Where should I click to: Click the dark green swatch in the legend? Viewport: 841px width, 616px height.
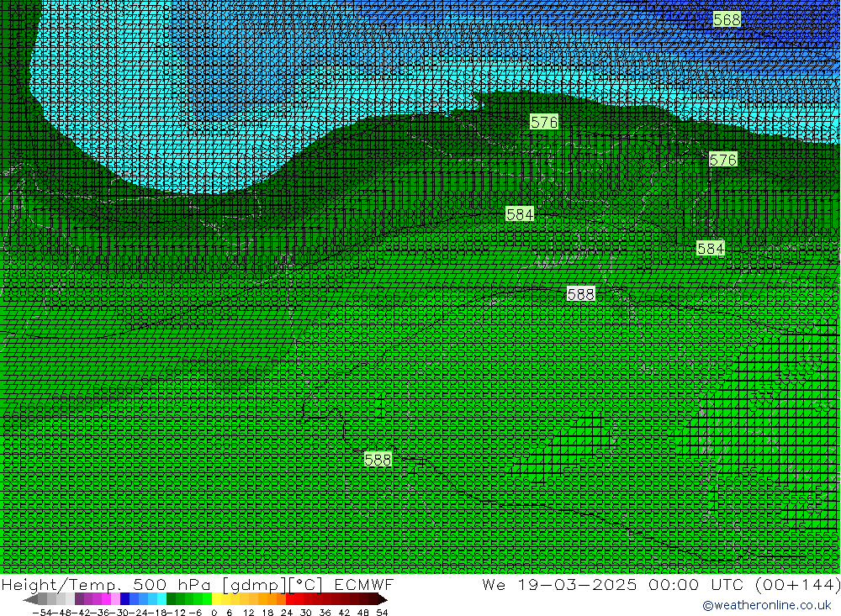click(171, 599)
